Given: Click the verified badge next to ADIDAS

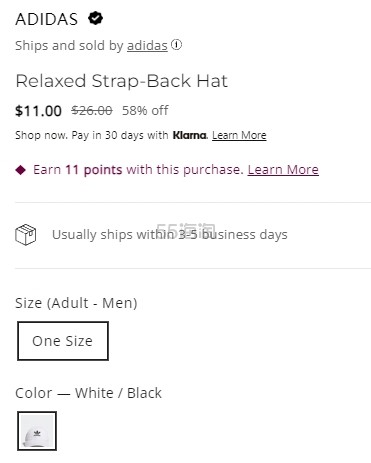Looking at the screenshot, I should 95,18.
